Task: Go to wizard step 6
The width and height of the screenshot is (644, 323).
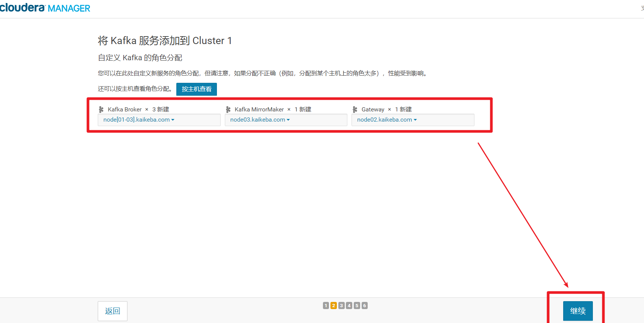Action: pyautogui.click(x=365, y=306)
